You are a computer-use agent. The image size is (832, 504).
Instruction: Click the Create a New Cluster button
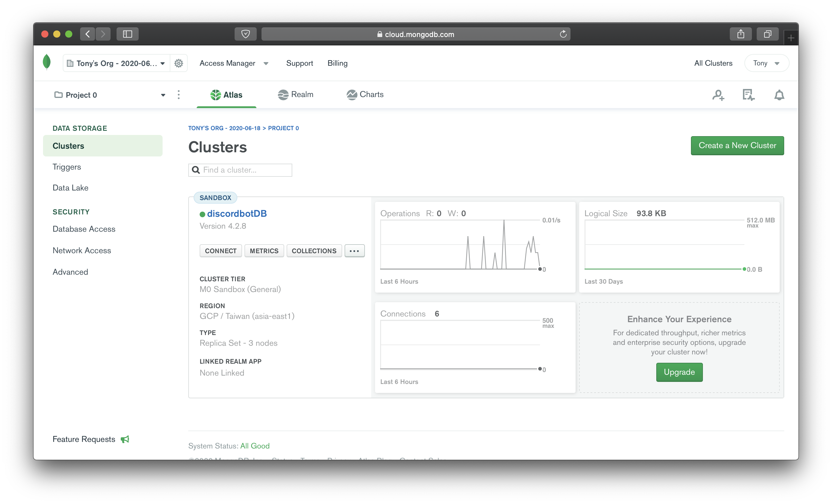tap(737, 146)
